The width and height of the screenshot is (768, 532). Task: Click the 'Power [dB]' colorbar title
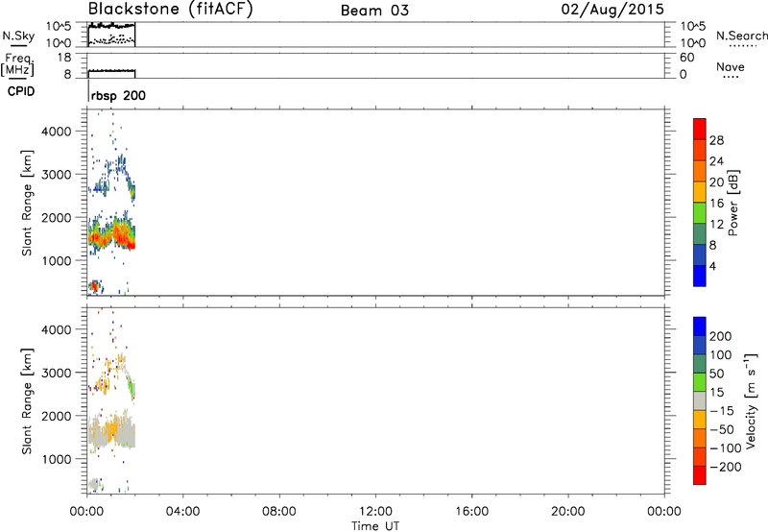click(733, 203)
